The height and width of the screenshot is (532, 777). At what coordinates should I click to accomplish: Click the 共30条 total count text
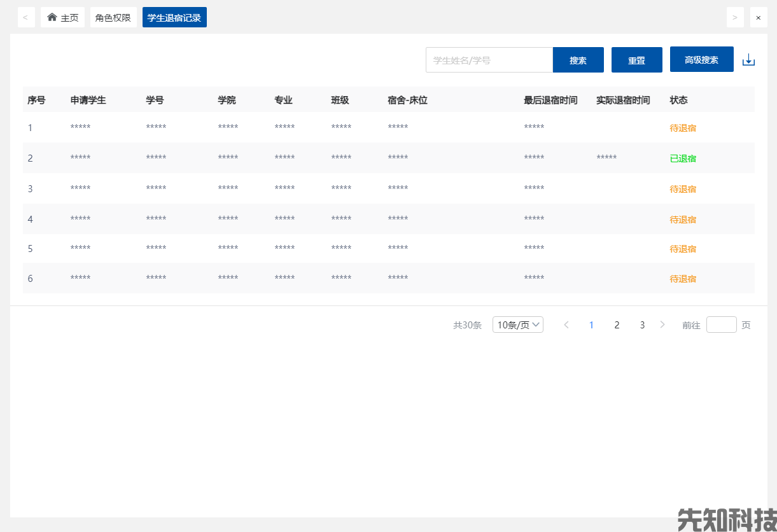pyautogui.click(x=467, y=325)
